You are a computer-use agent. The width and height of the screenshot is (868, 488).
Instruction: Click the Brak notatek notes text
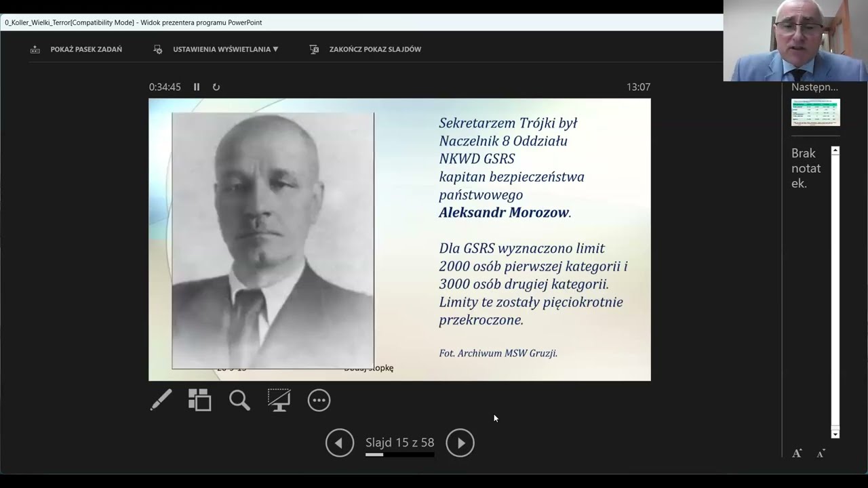(806, 168)
